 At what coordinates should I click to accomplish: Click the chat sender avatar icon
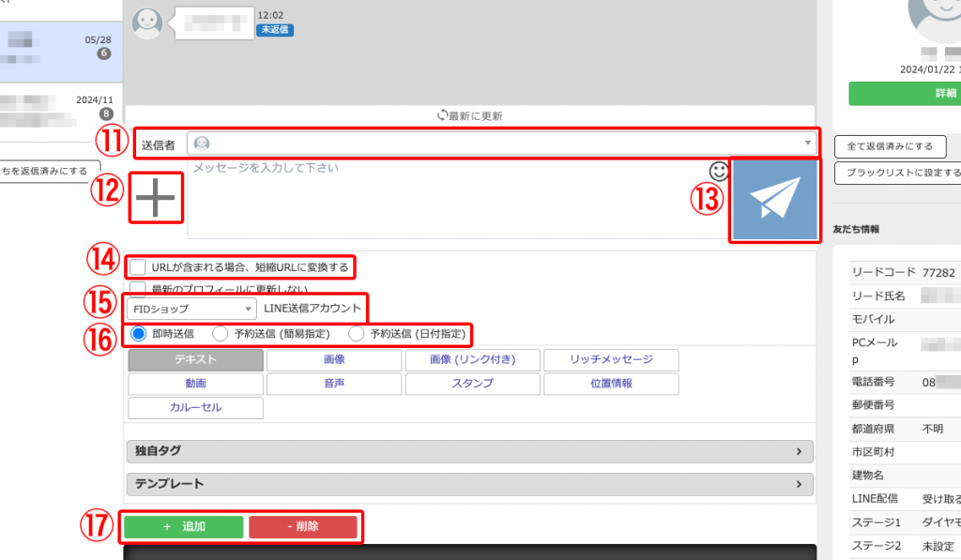[x=147, y=23]
